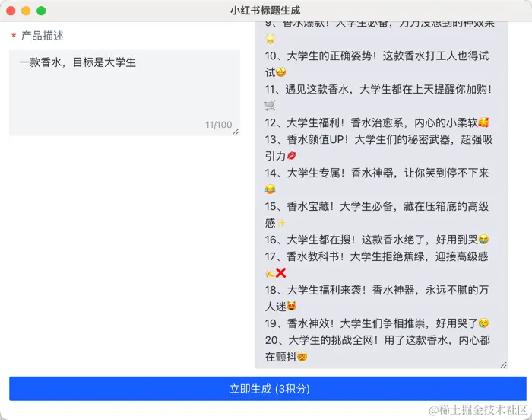Click title 15 香水宝藏 line

(377, 215)
